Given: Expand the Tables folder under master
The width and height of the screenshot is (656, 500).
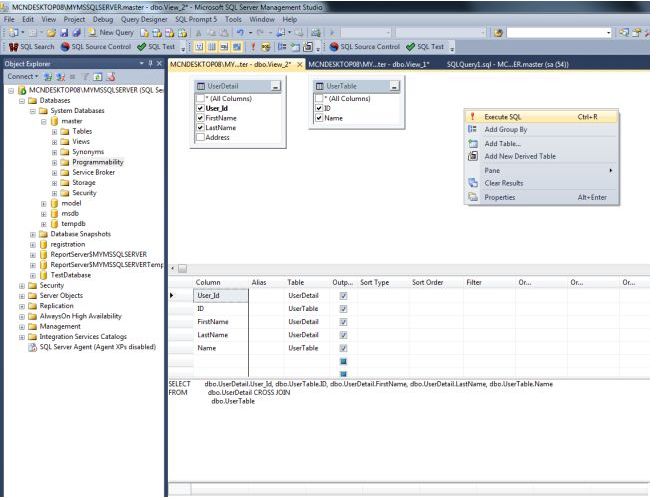Looking at the screenshot, I should [x=54, y=132].
